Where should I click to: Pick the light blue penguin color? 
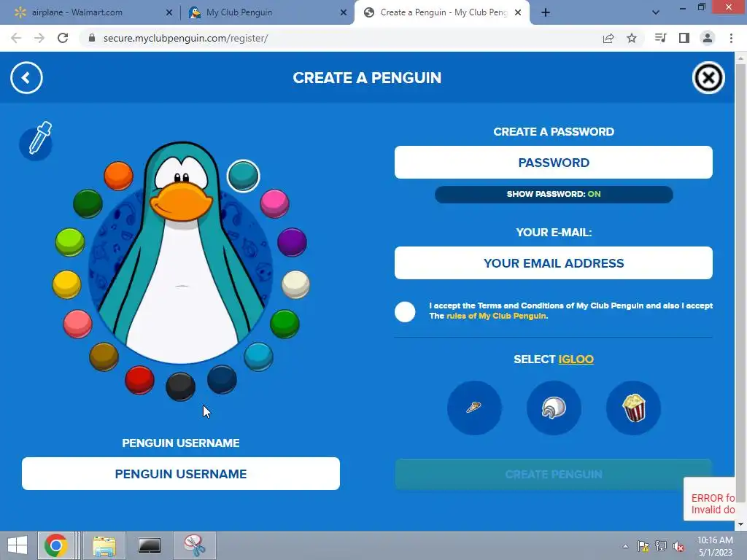point(259,356)
